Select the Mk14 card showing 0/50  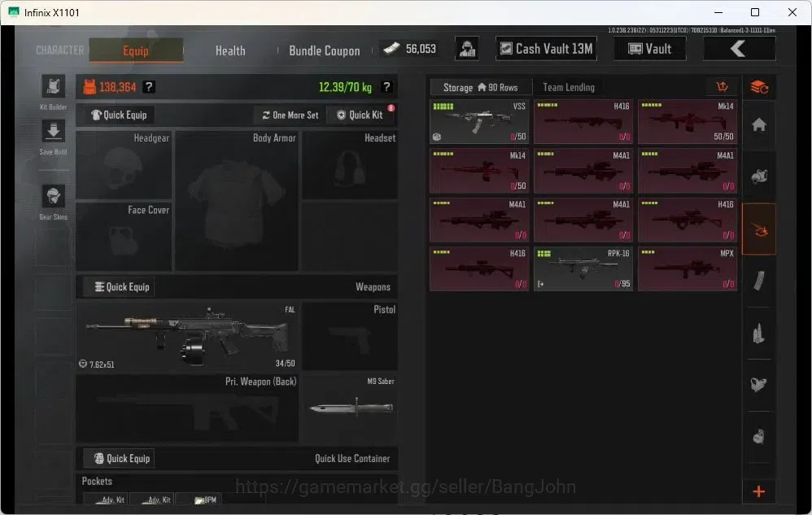click(479, 171)
